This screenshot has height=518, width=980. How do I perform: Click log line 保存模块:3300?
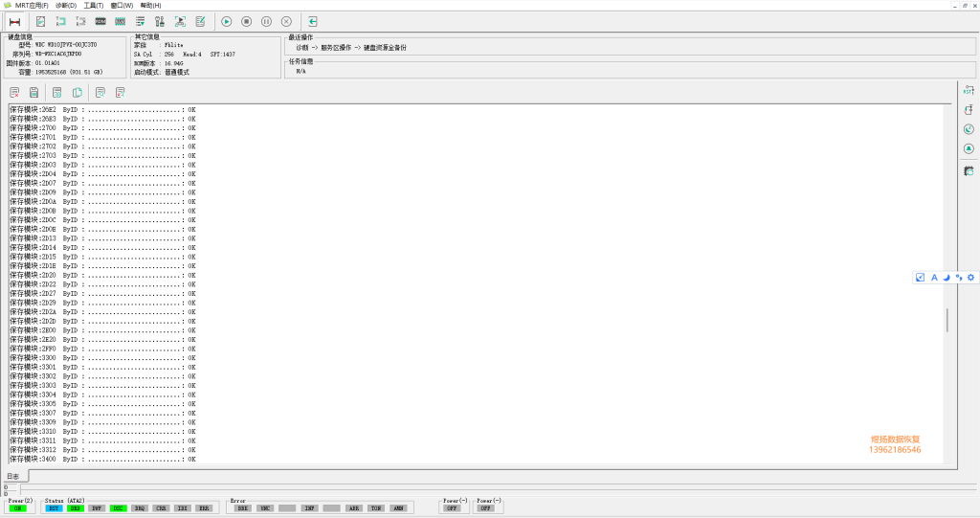click(102, 358)
